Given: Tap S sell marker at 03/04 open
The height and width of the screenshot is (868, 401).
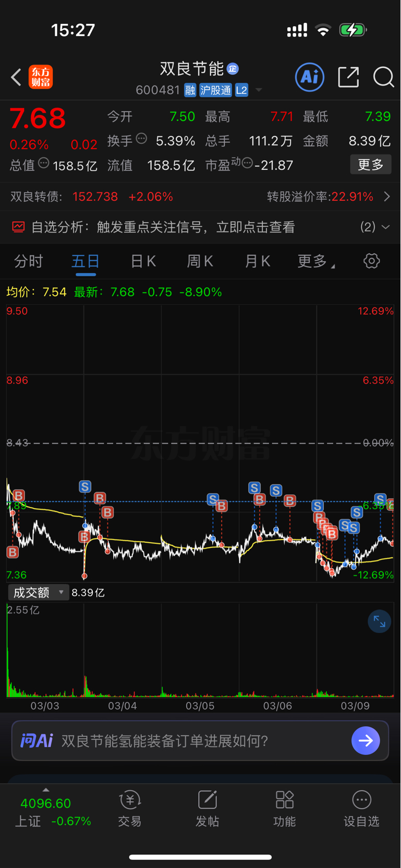Looking at the screenshot, I should tap(85, 486).
